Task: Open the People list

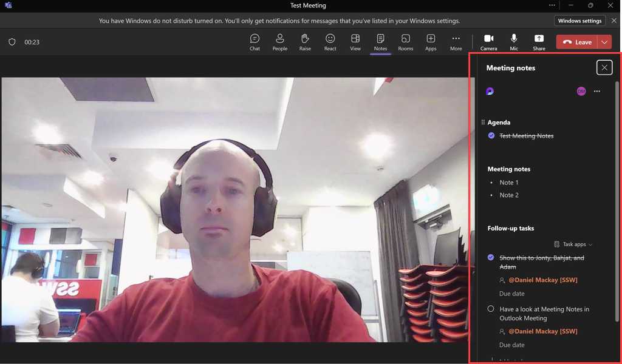Action: 279,41
